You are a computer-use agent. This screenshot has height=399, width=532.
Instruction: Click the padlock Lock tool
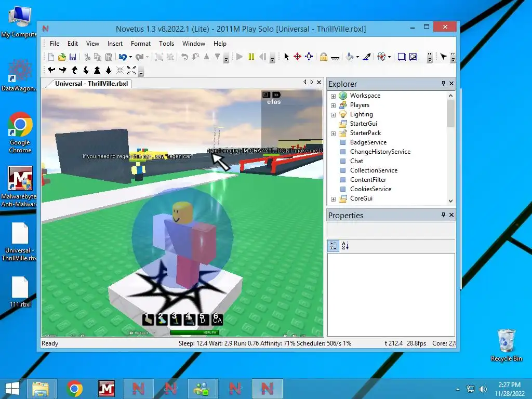[x=324, y=57]
